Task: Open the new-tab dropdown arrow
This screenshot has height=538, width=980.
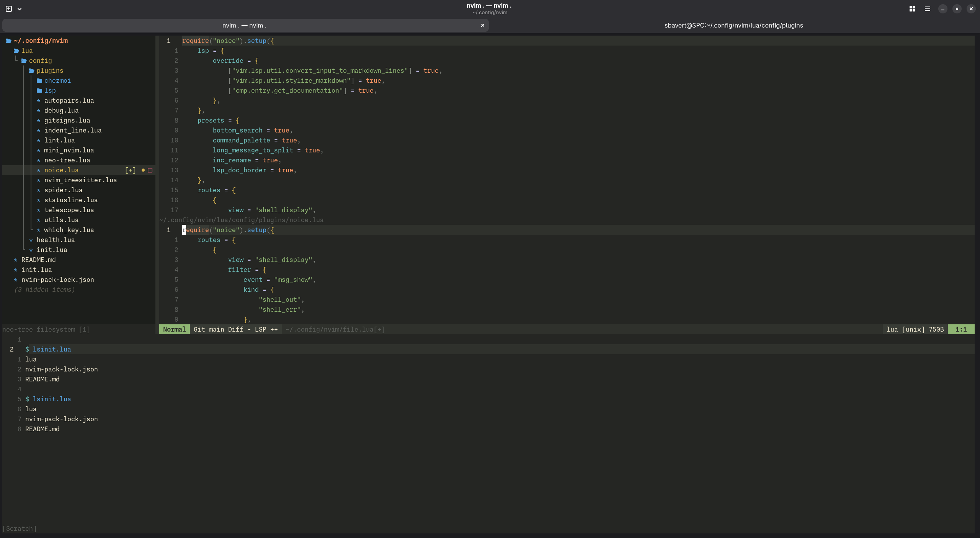Action: 20,9
